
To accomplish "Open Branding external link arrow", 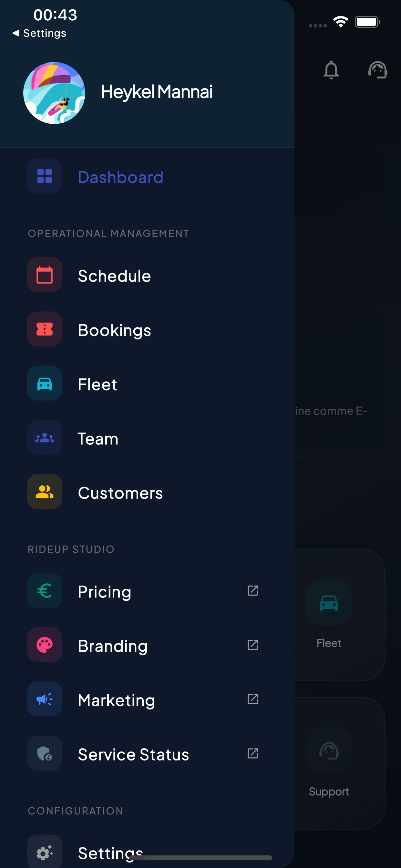I will pyautogui.click(x=253, y=645).
